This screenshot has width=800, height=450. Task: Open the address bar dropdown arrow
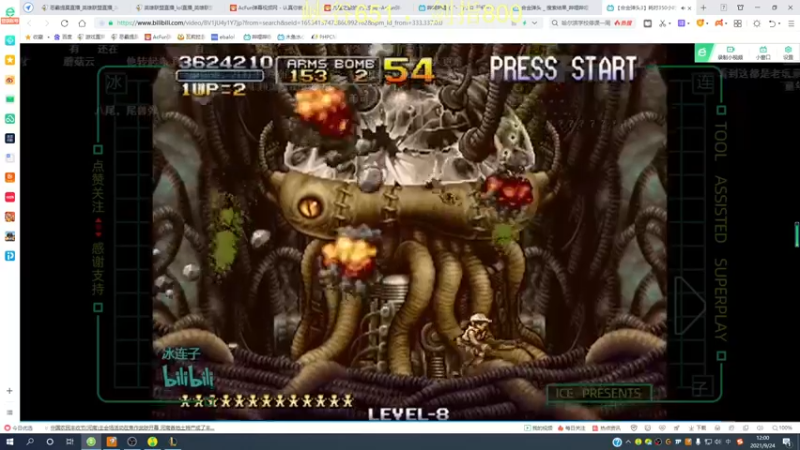534,23
